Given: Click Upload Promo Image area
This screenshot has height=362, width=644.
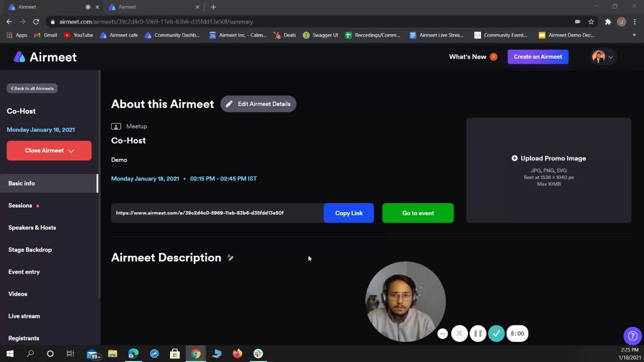Looking at the screenshot, I should (x=548, y=170).
